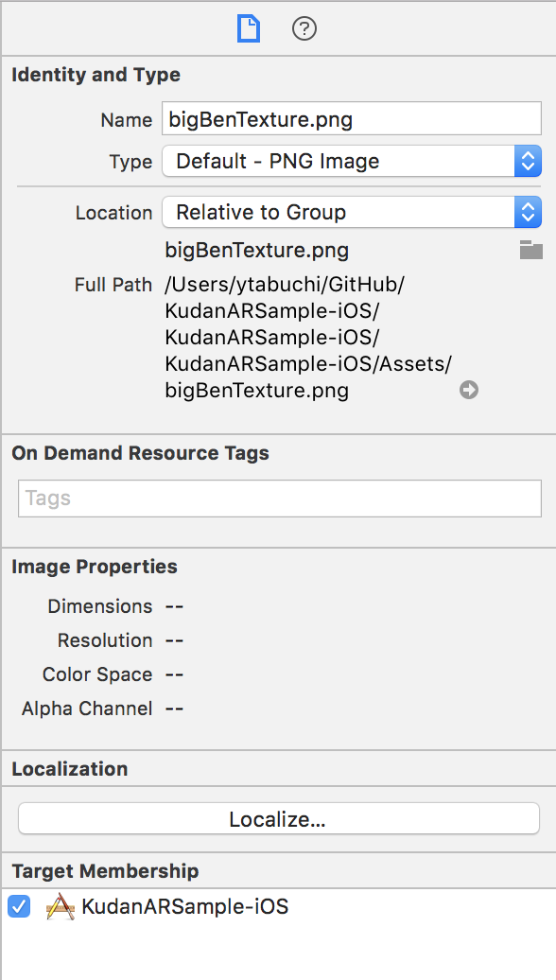556x980 pixels.
Task: Click the Full Path text value
Action: click(x=308, y=338)
